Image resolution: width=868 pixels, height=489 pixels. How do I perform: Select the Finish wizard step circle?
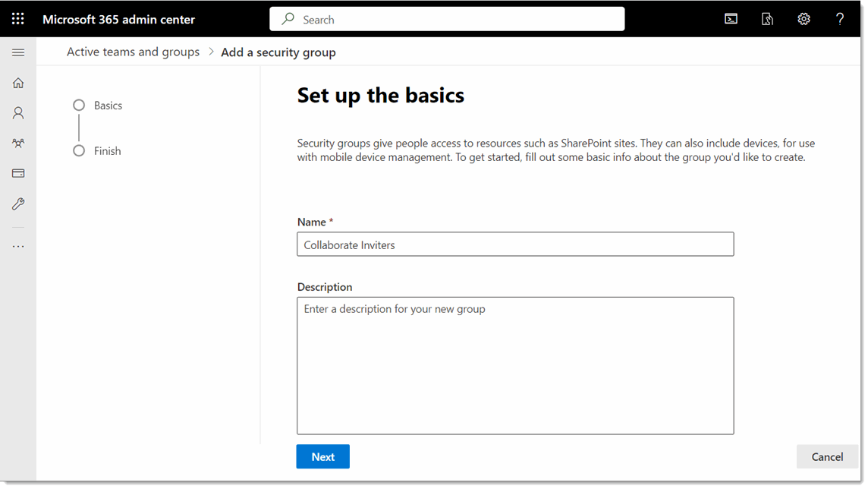pyautogui.click(x=79, y=150)
